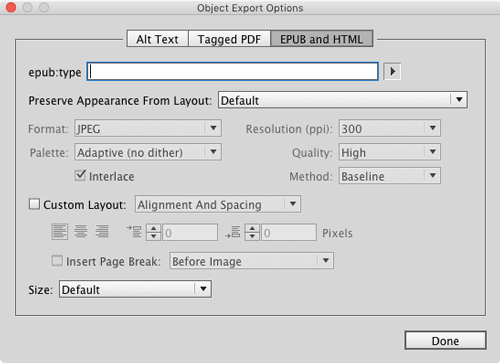Click the epub:type text field
Viewport: 500px width, 363px height.
pyautogui.click(x=233, y=71)
